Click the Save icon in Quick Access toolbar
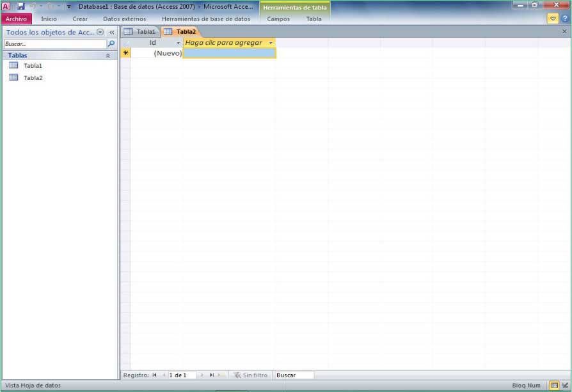This screenshot has width=572, height=392. click(20, 6)
